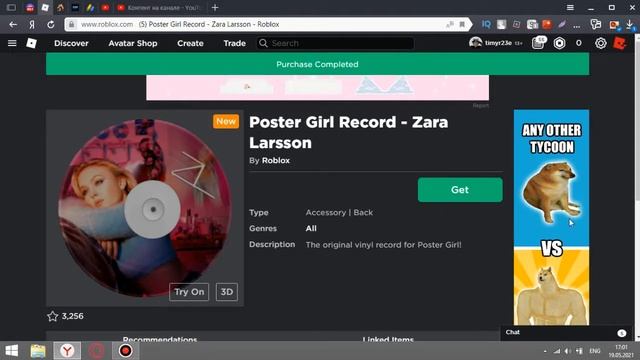The image size is (640, 360).
Task: Click the green Get button
Action: click(460, 190)
